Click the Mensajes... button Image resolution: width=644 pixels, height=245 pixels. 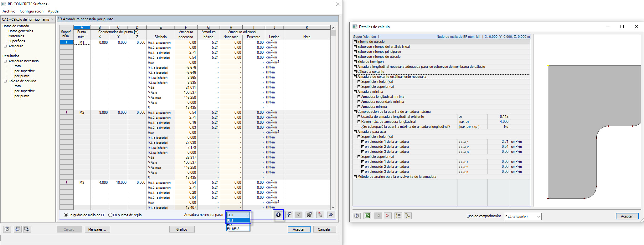[x=97, y=229]
